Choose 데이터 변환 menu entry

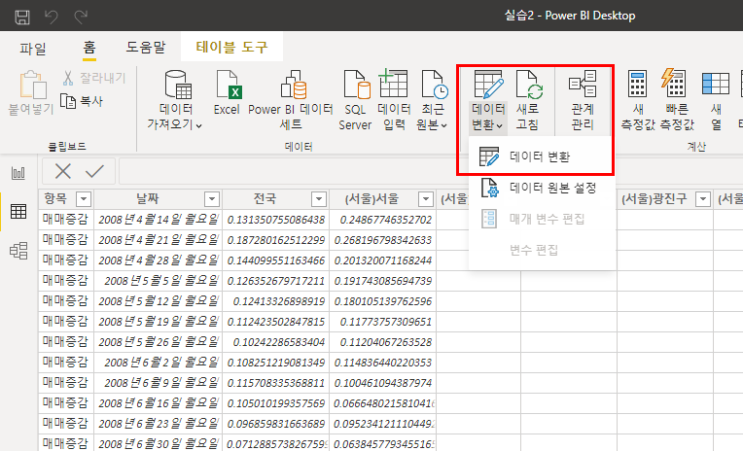[542, 156]
